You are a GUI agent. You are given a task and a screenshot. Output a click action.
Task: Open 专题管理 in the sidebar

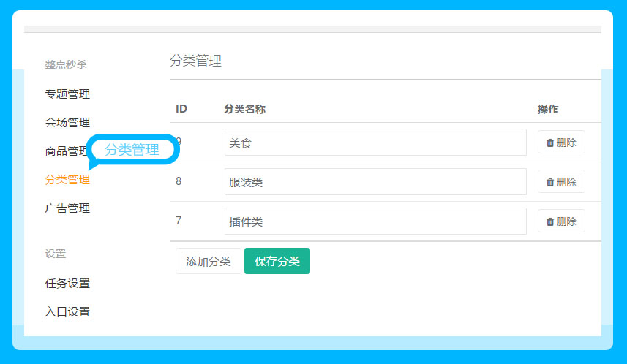click(x=67, y=94)
